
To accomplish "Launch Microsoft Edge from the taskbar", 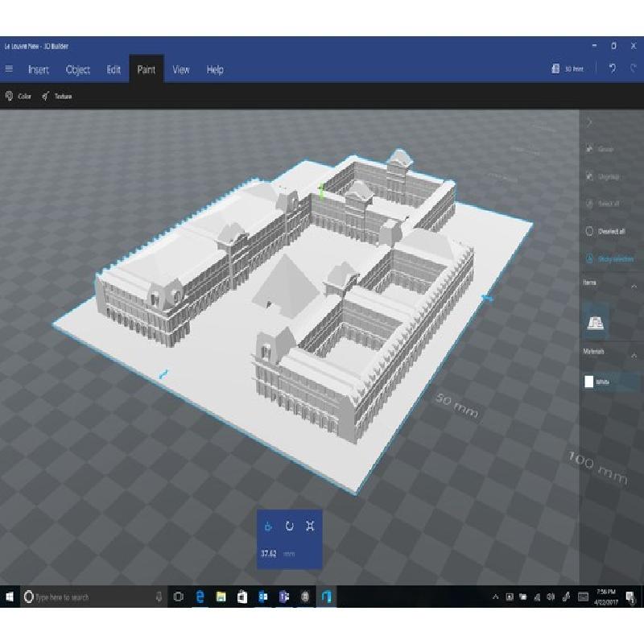I will click(200, 597).
